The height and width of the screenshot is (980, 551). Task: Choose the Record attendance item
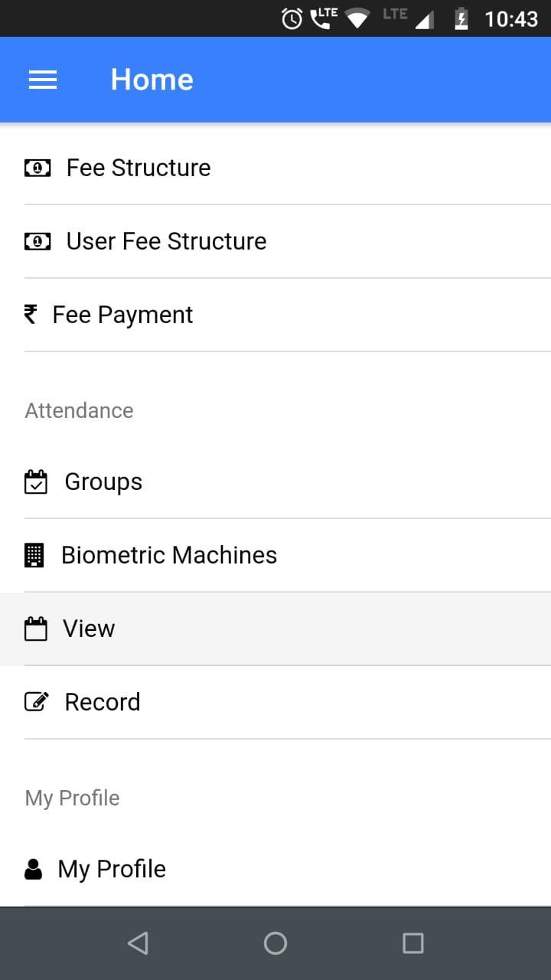point(275,702)
